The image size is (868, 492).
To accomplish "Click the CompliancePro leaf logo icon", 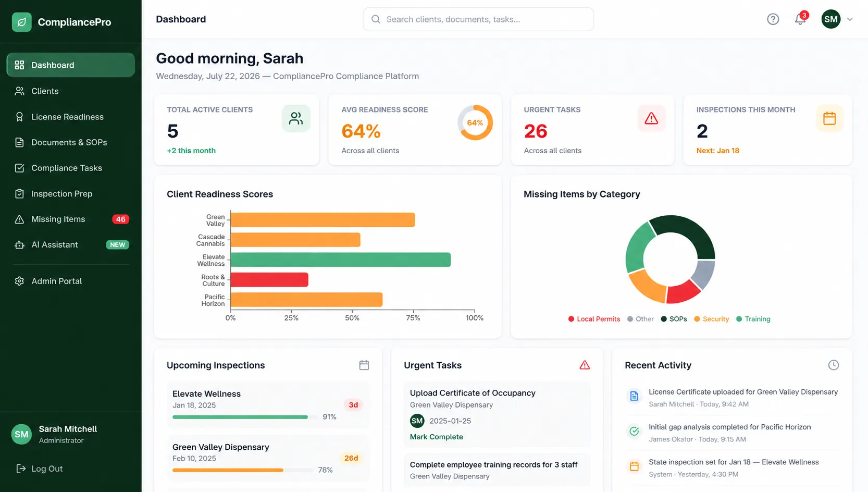I will [22, 22].
